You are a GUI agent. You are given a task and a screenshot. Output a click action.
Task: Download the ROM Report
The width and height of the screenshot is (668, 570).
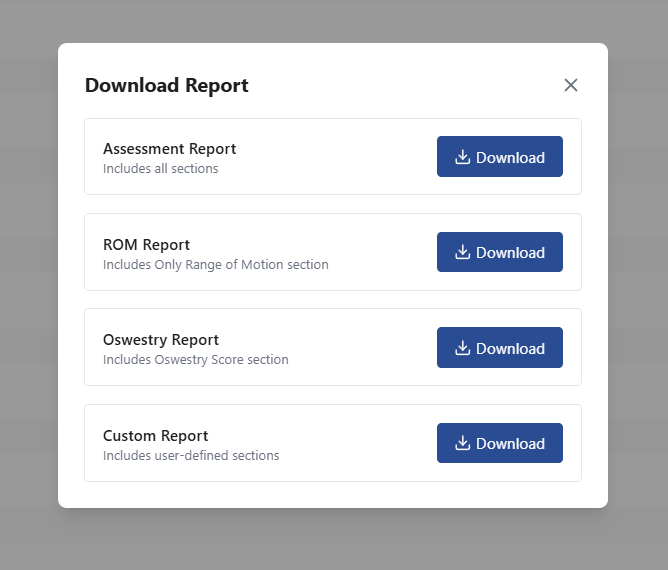(500, 252)
